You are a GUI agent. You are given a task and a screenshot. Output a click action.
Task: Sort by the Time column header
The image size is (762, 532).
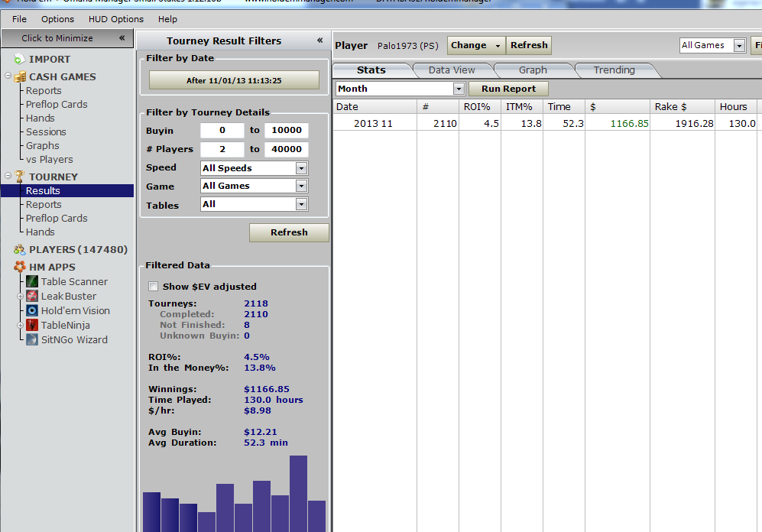click(564, 107)
